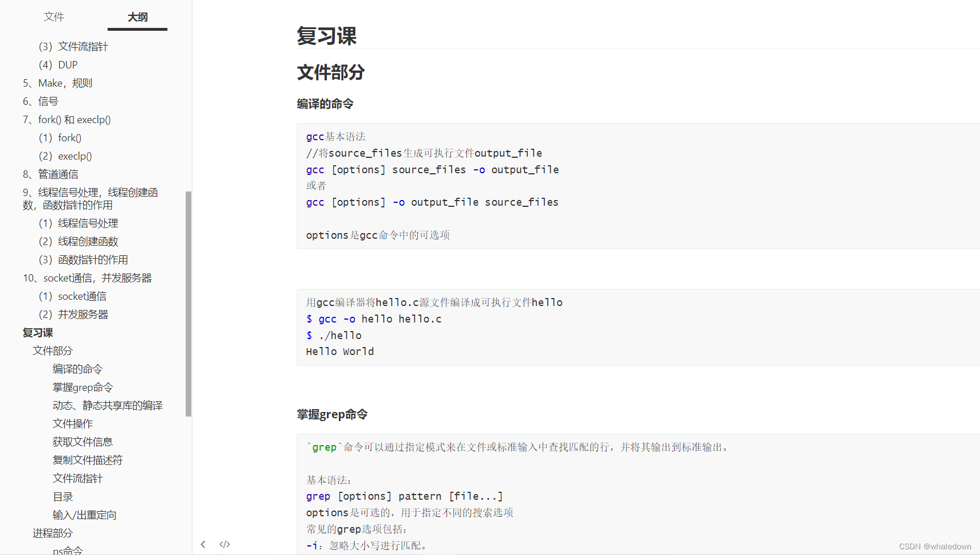Click the 掌握grep命令 document subheading

332,414
